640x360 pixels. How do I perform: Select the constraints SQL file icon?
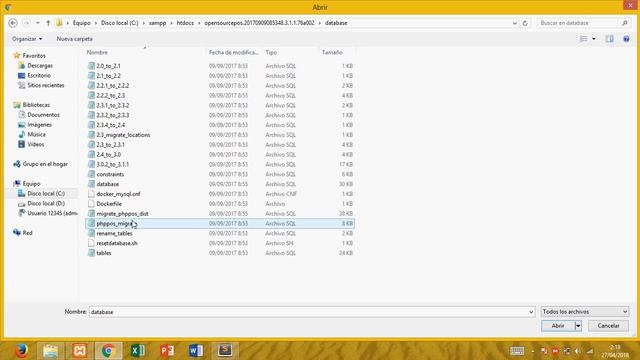(91, 174)
